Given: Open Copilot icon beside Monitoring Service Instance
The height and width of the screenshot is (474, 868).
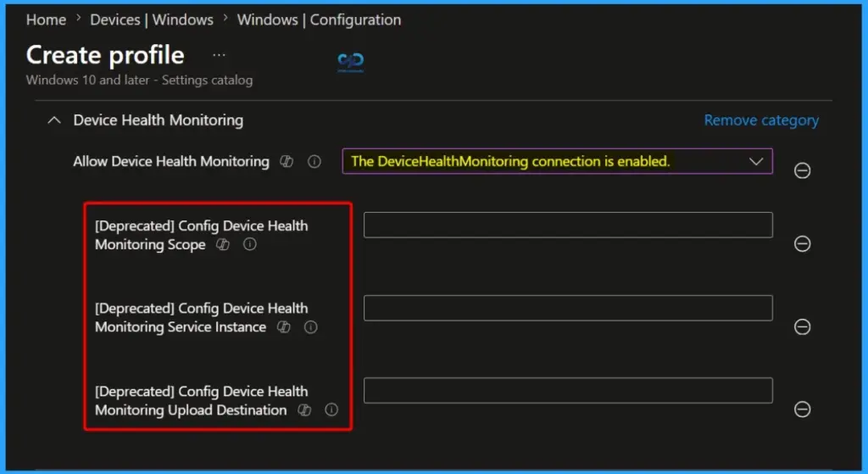Looking at the screenshot, I should click(283, 327).
